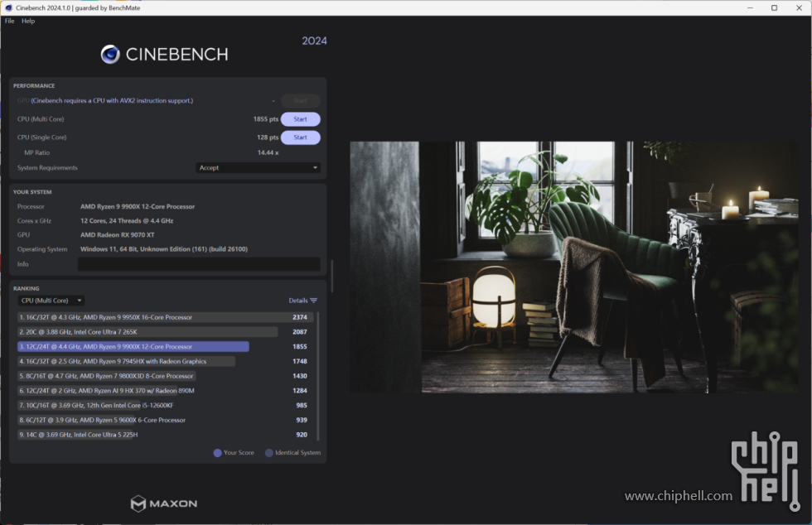Viewport: 812px width, 525px height.
Task: Select ranking row 5, Ryzen 7 9800X3D
Action: click(163, 376)
